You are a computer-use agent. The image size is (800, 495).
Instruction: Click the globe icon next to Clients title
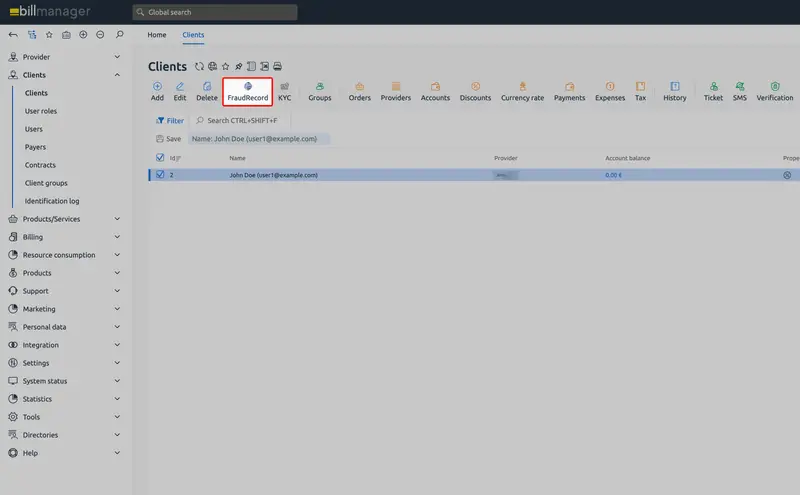click(x=212, y=66)
